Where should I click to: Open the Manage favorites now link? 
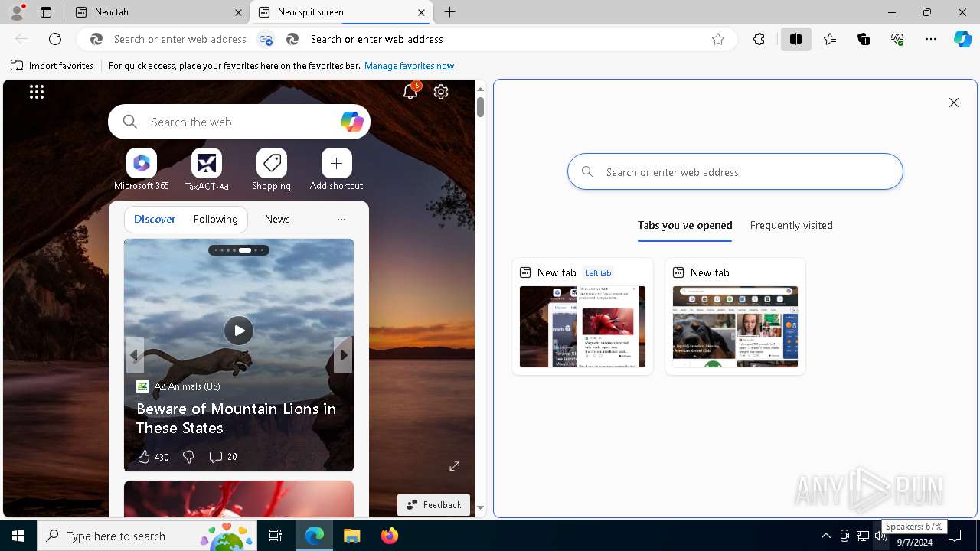coord(409,66)
